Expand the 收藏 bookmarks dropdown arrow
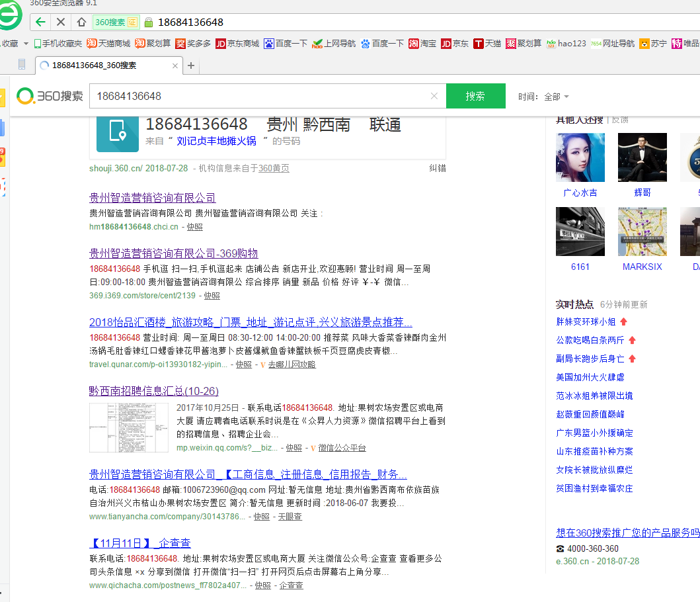The image size is (700, 602). coord(26,44)
